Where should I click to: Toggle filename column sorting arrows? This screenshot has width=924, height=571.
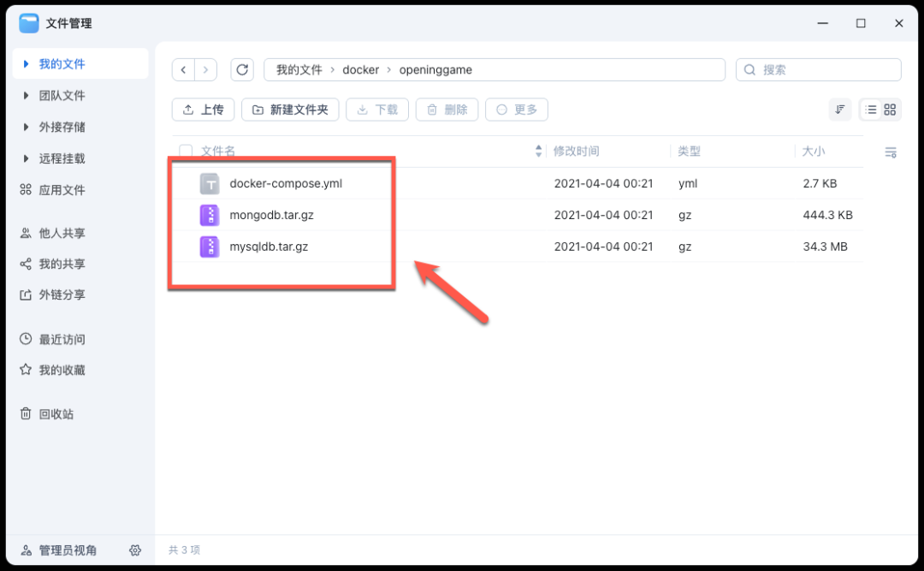pyautogui.click(x=538, y=150)
